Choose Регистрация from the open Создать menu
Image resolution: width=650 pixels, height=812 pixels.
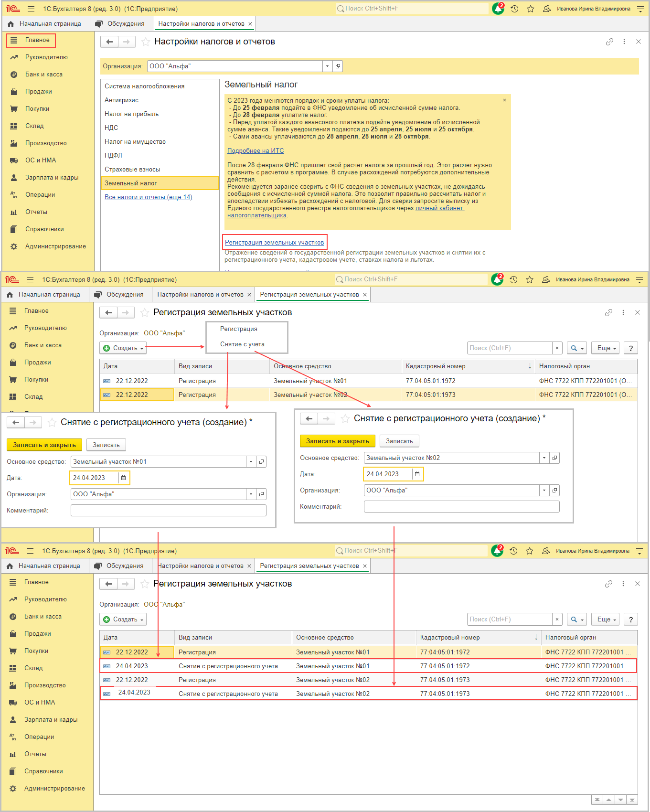click(x=239, y=329)
